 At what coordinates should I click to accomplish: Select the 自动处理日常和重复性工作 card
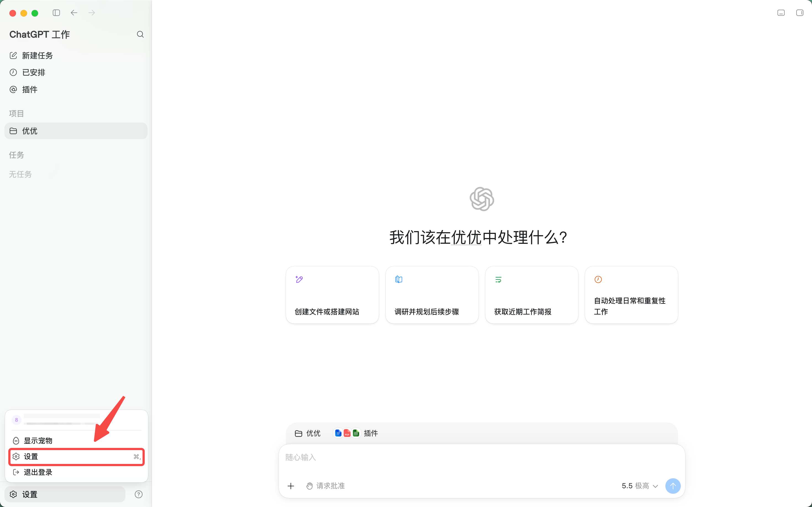point(632,295)
